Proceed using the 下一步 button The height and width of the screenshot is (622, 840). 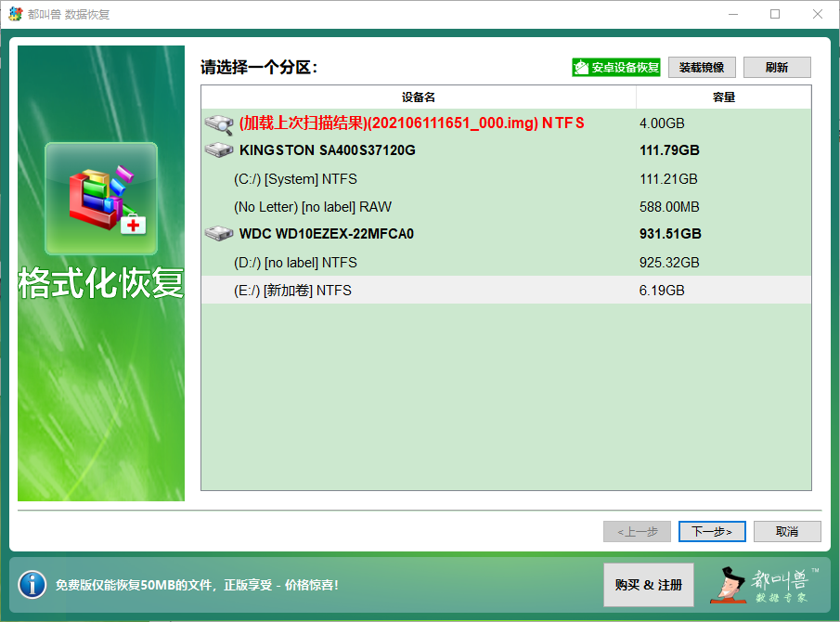[712, 531]
